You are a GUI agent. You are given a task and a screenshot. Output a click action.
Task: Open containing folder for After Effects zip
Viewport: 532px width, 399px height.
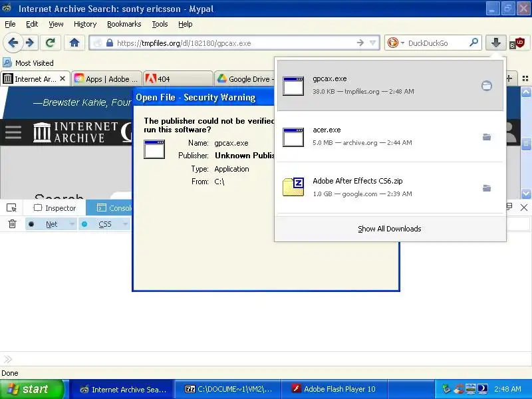(x=487, y=188)
